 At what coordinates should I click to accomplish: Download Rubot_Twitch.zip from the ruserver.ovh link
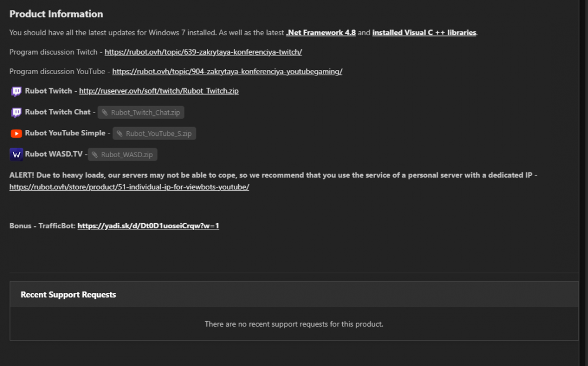[x=159, y=91]
